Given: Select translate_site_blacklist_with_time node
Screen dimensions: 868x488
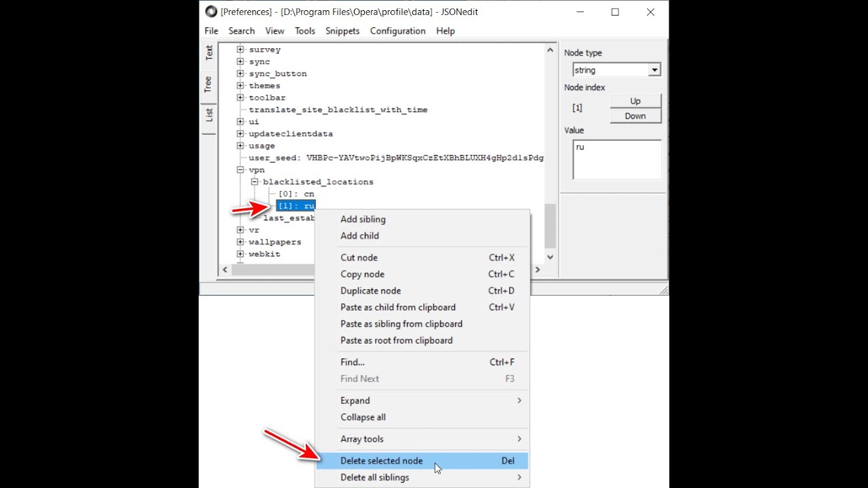Looking at the screenshot, I should [338, 110].
